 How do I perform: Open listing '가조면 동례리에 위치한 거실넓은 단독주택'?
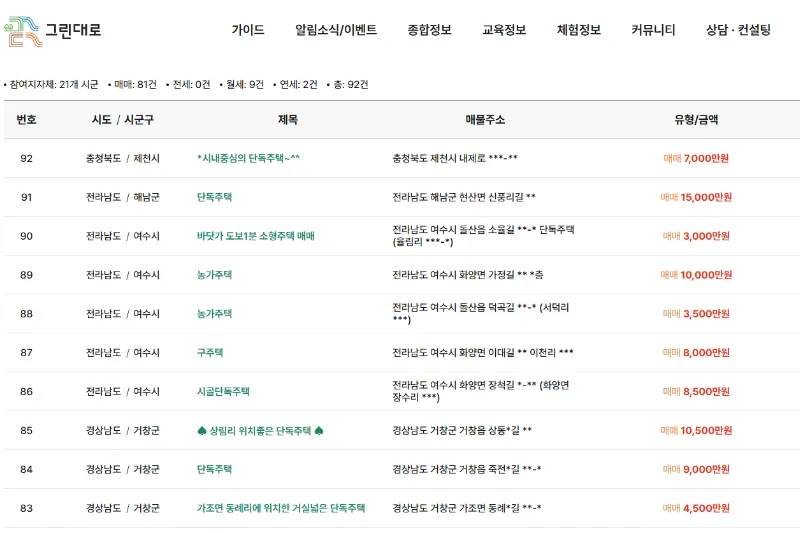point(281,508)
